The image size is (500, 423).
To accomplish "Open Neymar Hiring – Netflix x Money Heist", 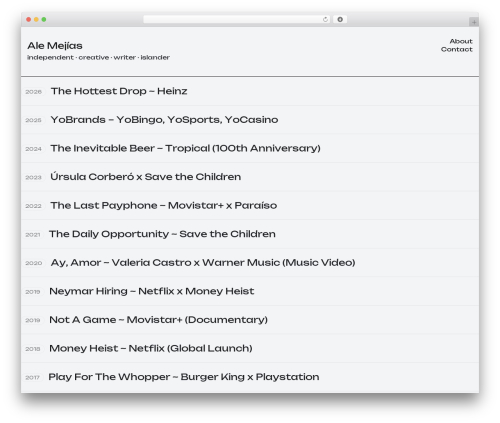I will (x=152, y=291).
